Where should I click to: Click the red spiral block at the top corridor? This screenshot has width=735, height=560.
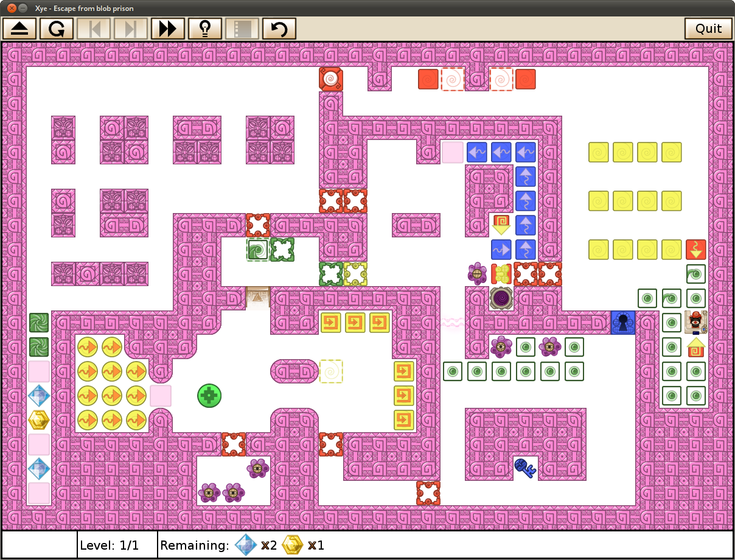point(331,79)
